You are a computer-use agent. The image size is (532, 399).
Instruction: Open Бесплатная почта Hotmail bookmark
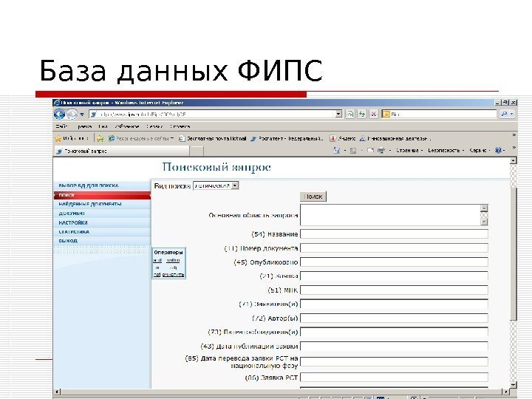212,138
